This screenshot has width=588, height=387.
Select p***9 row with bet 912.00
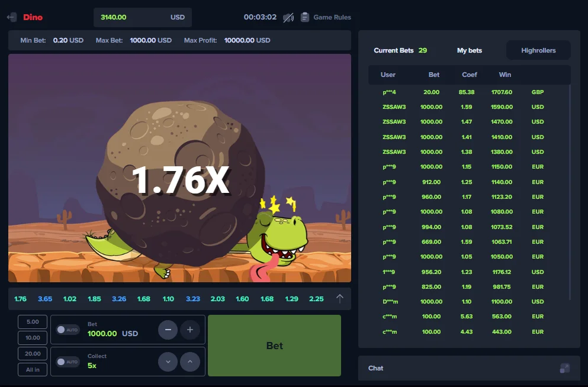point(468,182)
